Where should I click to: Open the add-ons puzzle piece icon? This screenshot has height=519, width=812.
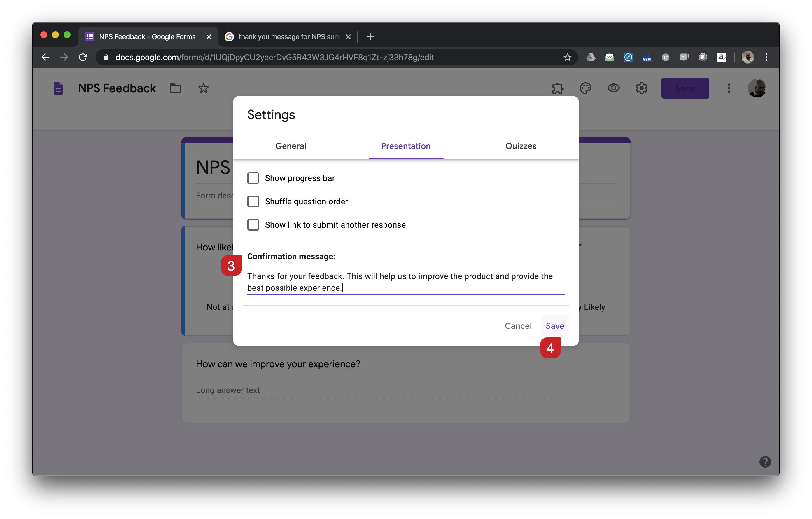(557, 88)
